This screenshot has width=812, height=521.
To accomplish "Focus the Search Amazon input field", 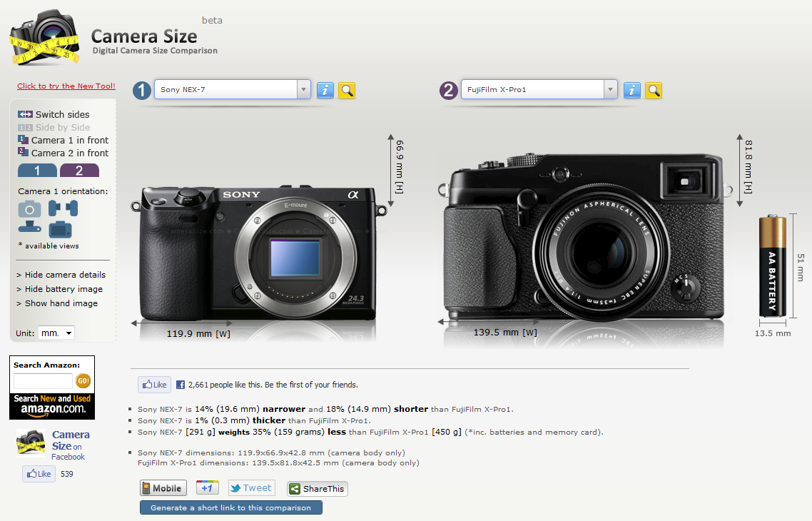I will click(x=43, y=381).
